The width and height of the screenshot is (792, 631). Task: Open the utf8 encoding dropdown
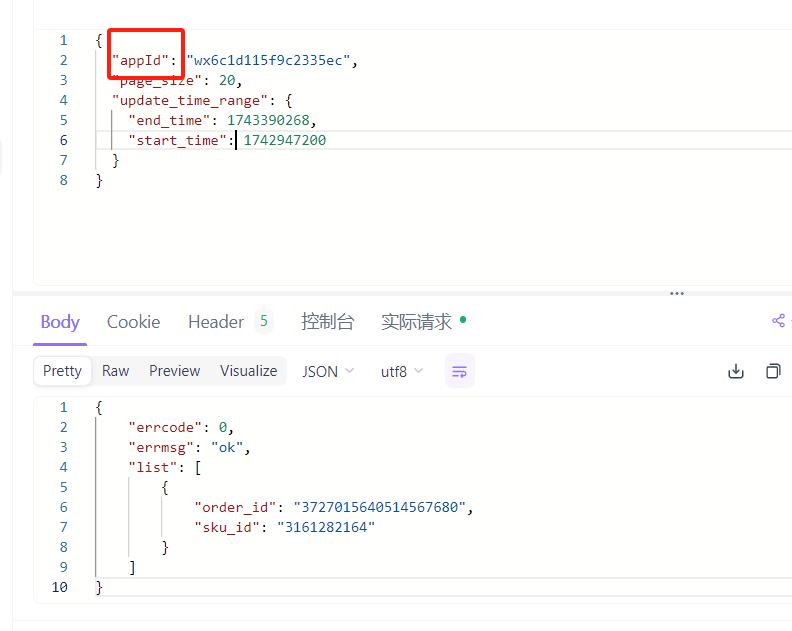pyautogui.click(x=402, y=372)
